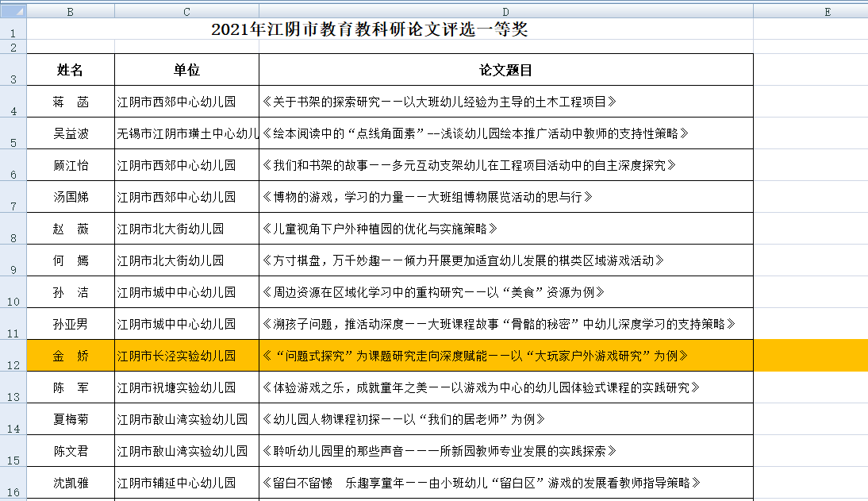Select row 1 header
The height and width of the screenshot is (501, 868).
click(x=13, y=29)
